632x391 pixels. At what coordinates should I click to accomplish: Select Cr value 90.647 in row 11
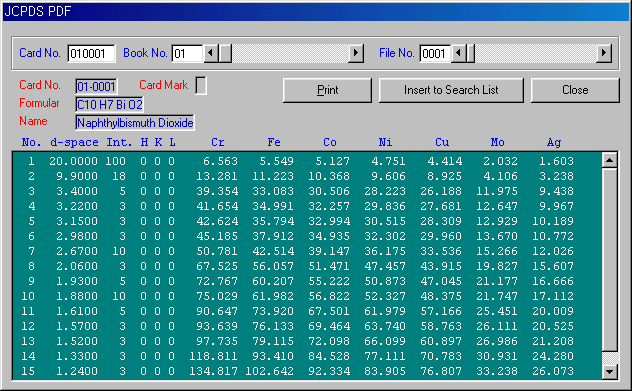pos(217,311)
